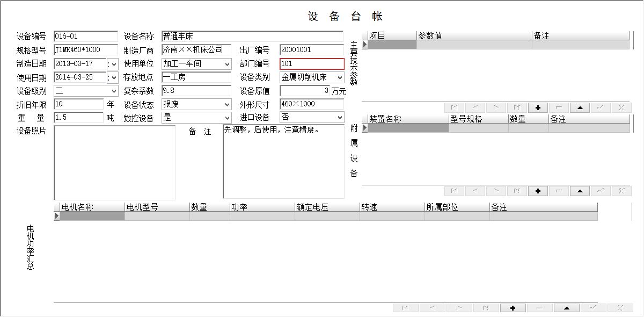Open the 设备状态 dropdown showing 报废
The image size is (644, 317).
[x=227, y=104]
